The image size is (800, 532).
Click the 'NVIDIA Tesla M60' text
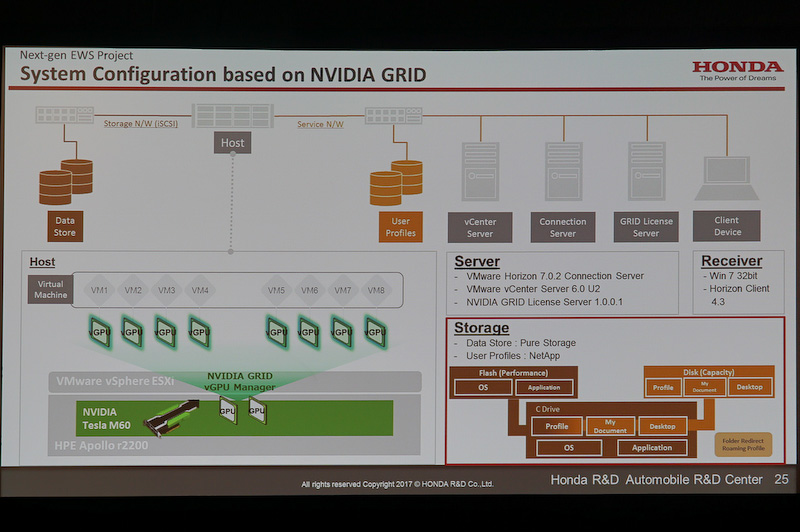point(107,418)
